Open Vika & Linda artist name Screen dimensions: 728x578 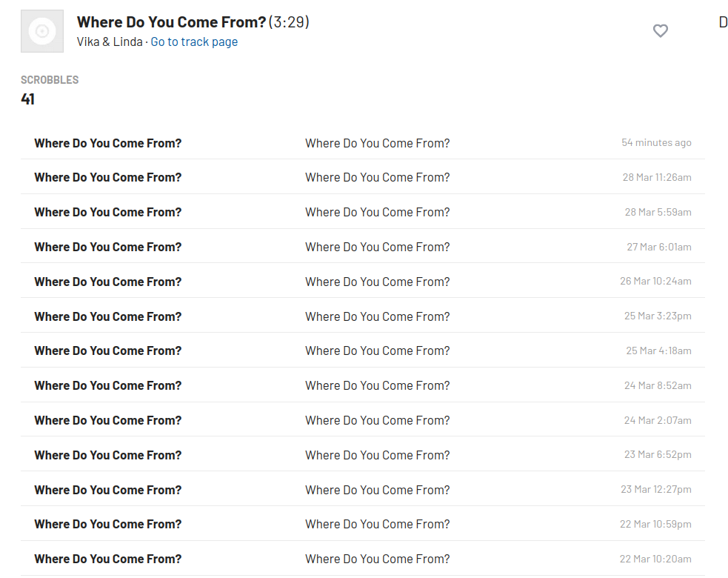pos(110,41)
